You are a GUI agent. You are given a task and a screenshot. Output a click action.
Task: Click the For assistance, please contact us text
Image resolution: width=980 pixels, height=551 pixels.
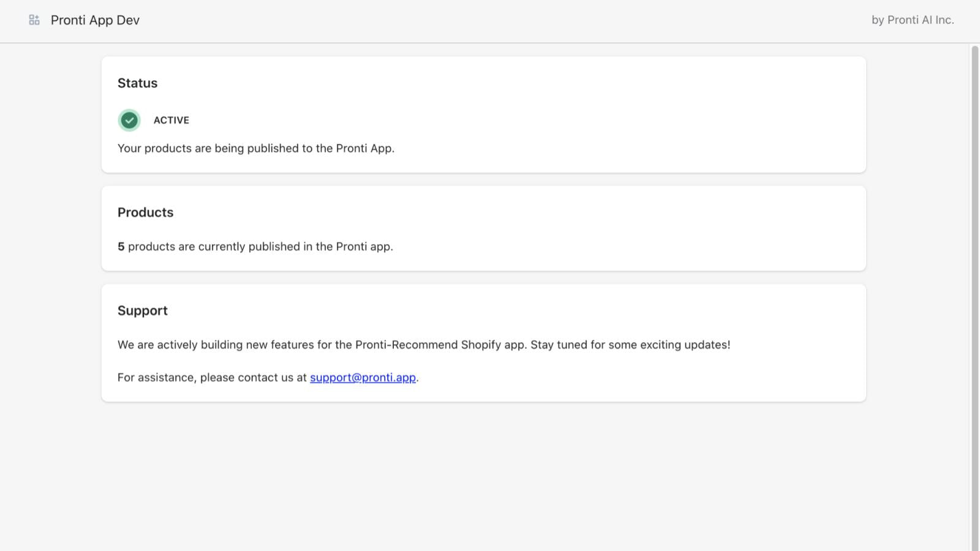(x=212, y=378)
